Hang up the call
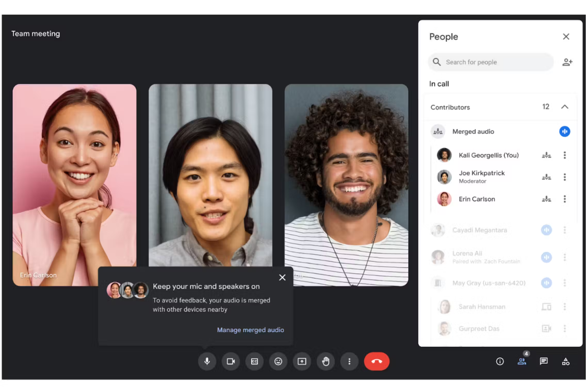 377,361
